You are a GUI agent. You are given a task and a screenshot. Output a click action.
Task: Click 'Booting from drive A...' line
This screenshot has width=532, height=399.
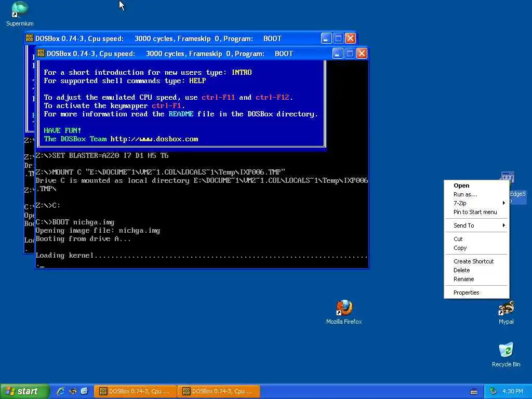pyautogui.click(x=83, y=239)
